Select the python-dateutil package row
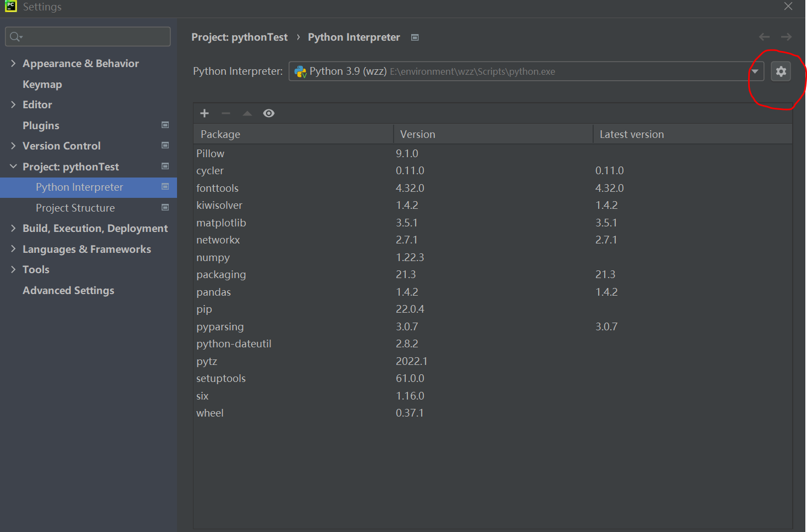The image size is (807, 532). pos(493,343)
